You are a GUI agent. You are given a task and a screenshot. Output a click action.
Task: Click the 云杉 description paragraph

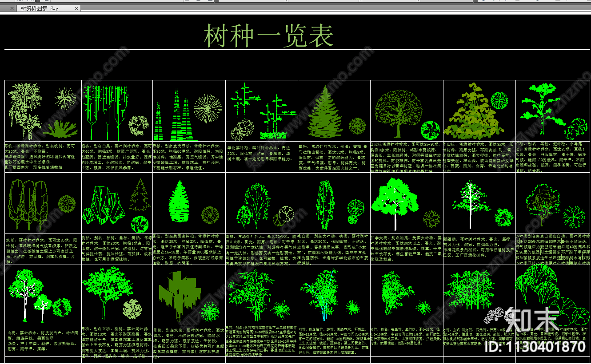click(188, 156)
